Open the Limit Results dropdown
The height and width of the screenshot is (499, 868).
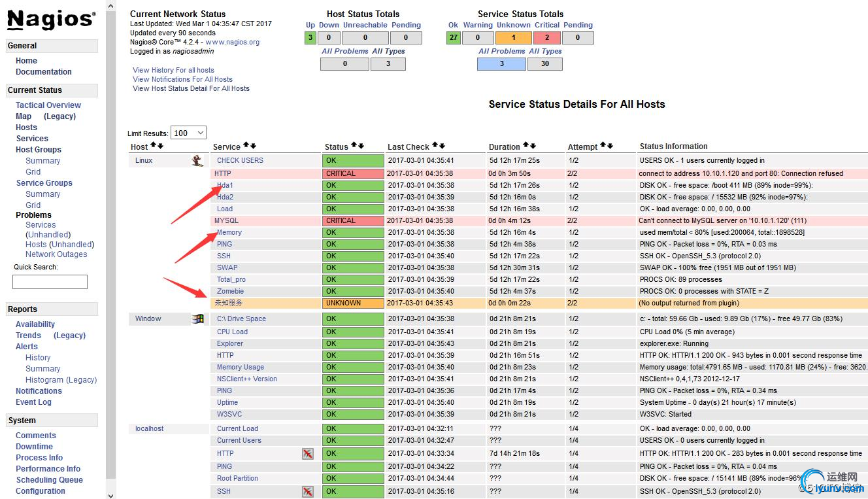pyautogui.click(x=188, y=133)
